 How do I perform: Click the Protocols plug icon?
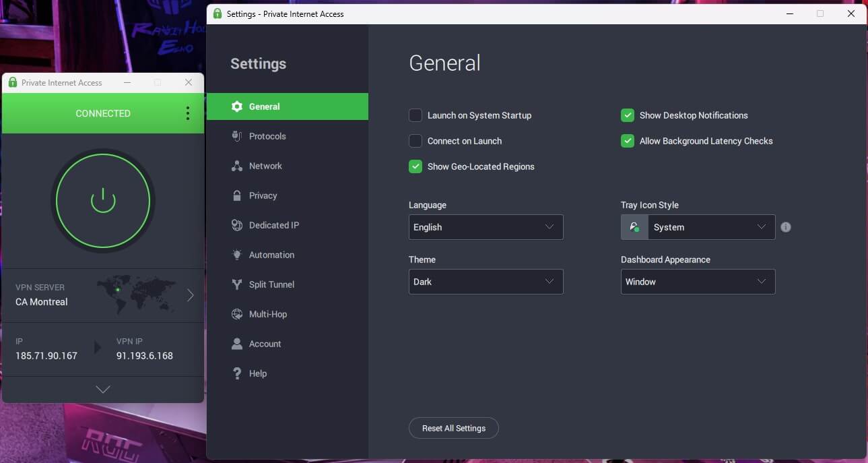point(237,136)
